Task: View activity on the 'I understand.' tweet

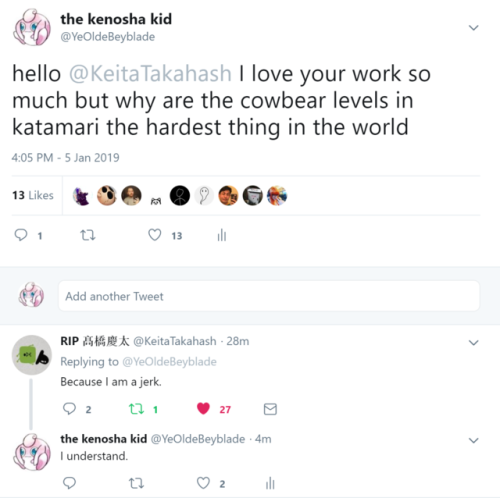Action: pos(270,483)
